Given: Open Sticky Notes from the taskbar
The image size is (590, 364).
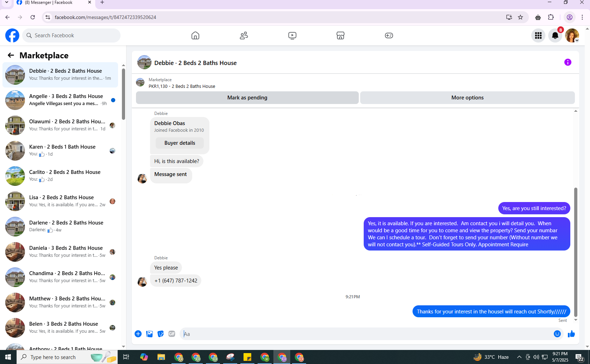Looking at the screenshot, I should click(247, 357).
